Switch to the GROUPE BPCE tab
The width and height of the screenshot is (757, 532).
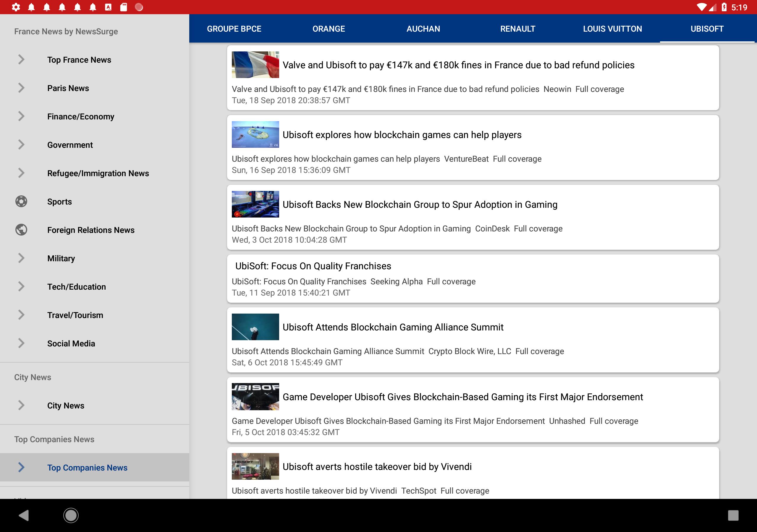[x=234, y=29]
